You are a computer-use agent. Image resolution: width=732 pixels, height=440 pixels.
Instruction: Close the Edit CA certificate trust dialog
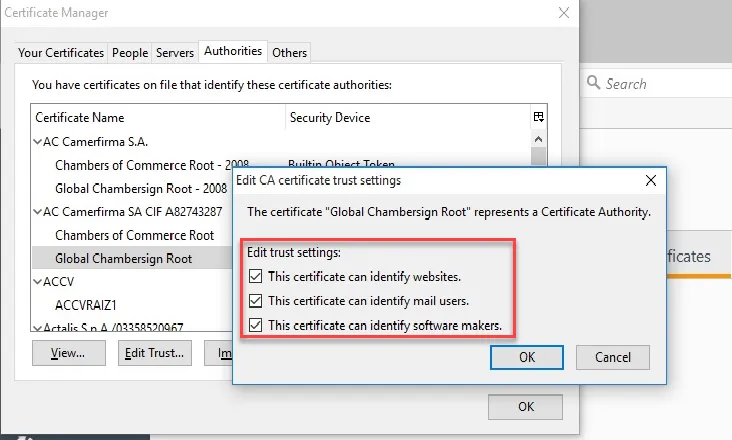pos(651,180)
